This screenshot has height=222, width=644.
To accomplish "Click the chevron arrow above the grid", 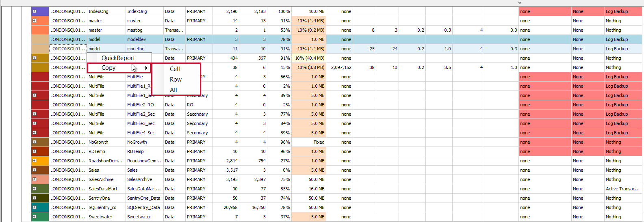I will tap(520, 3).
